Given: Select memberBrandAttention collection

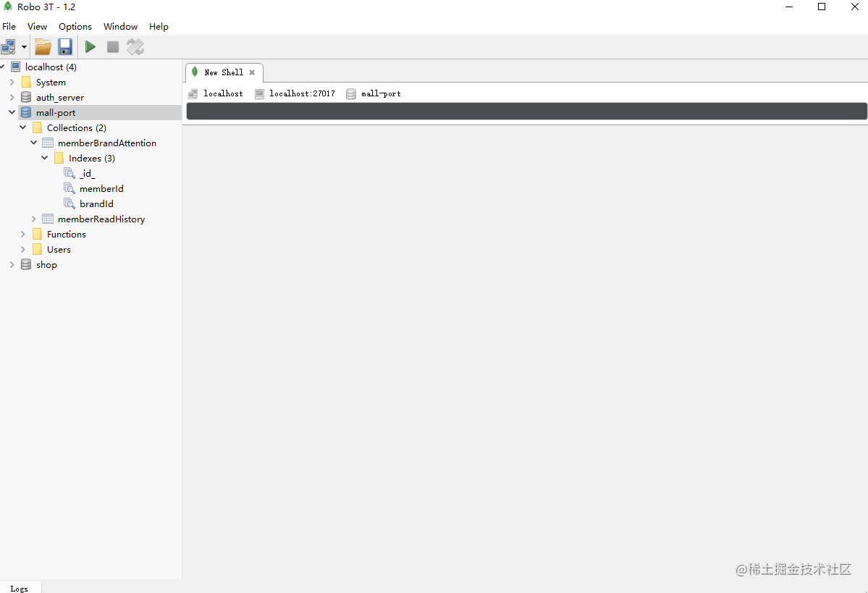Looking at the screenshot, I should (107, 143).
